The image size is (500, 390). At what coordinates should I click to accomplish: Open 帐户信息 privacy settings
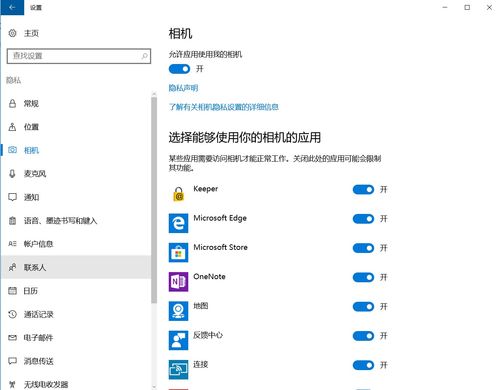click(x=76, y=244)
